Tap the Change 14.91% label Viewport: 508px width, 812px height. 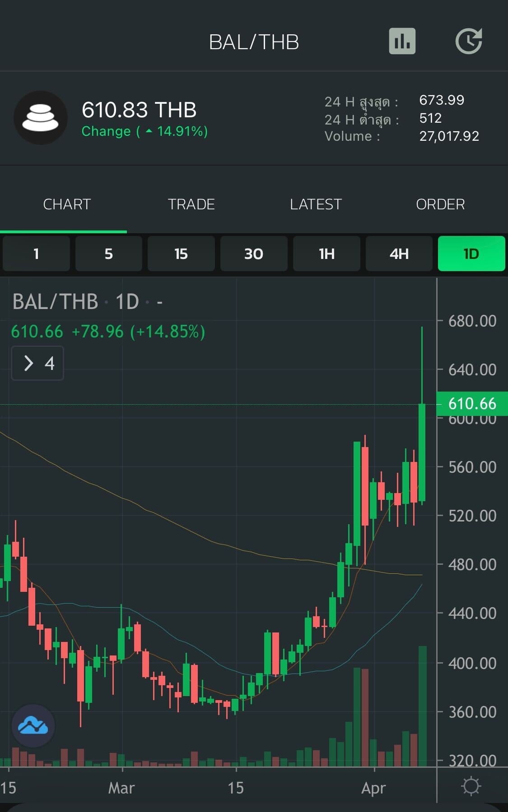tap(144, 131)
